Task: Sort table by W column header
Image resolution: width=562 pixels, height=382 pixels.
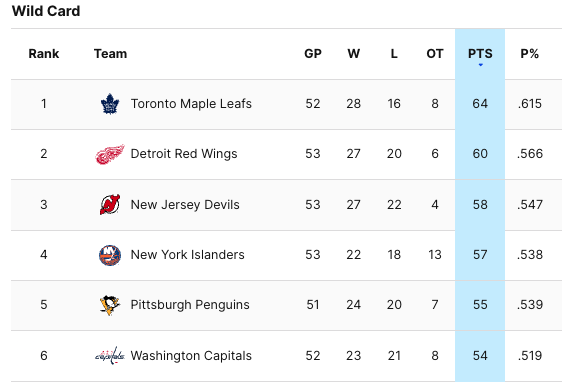Action: 353,54
